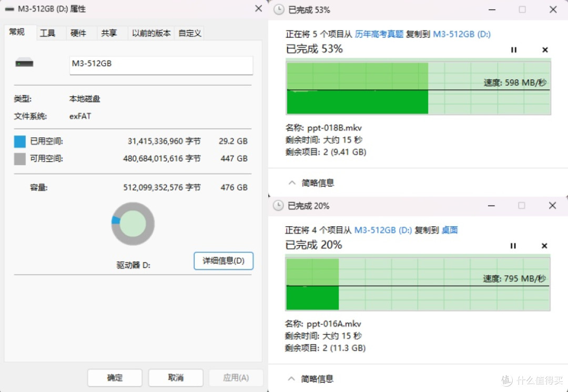Screen dimensions: 568x392
Task: Click the 本地磁盘 type value
Action: click(85, 99)
